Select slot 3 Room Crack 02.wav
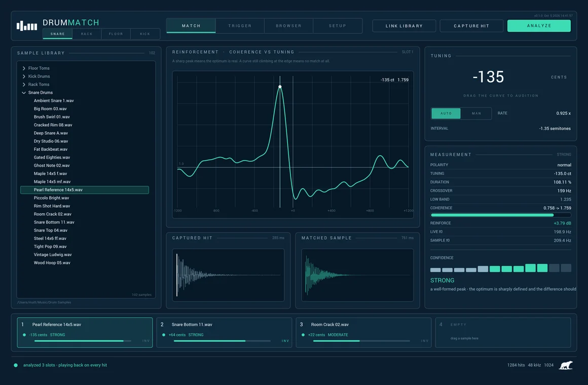The height and width of the screenshot is (385, 588). [x=364, y=332]
